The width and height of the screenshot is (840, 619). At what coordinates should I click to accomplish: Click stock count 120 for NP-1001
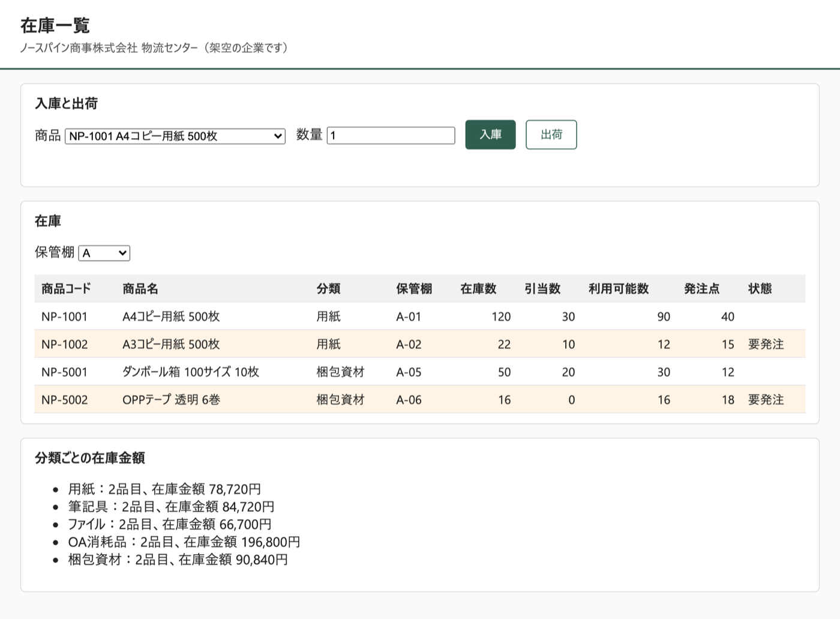pos(501,316)
